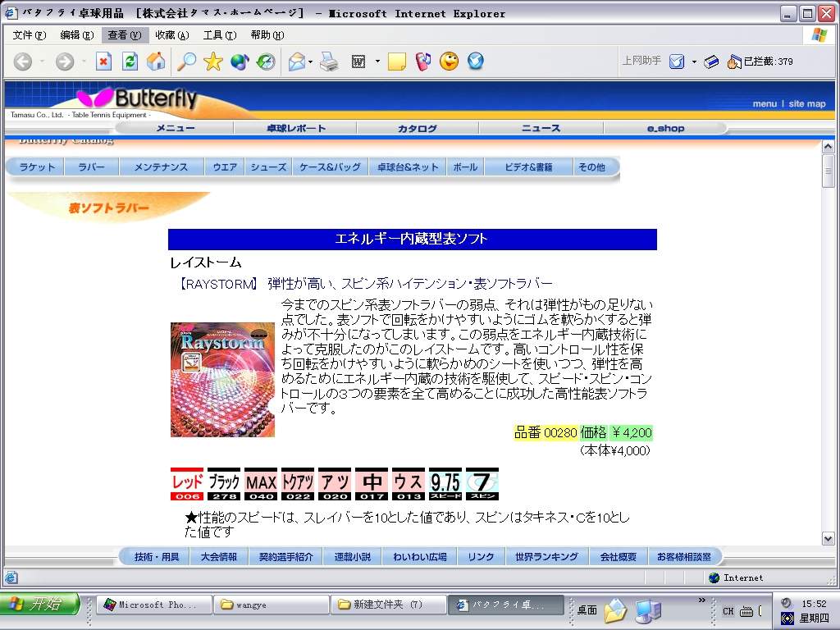This screenshot has width=840, height=630.
Task: Click the eraser icon in the 上网助手 bar
Action: coord(711,62)
